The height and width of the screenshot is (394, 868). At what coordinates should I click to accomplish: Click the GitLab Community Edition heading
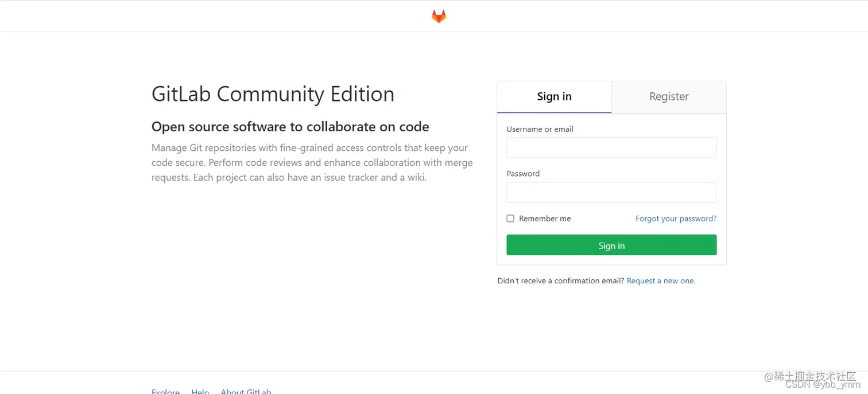pos(273,94)
